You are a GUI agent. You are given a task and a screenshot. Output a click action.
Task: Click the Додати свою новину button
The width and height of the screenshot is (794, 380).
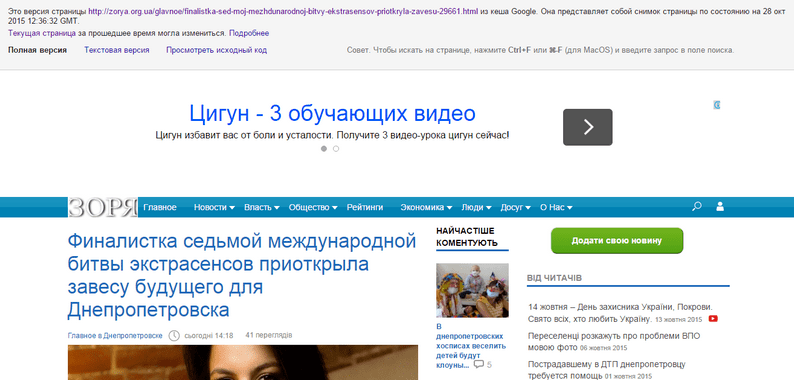[x=617, y=241]
